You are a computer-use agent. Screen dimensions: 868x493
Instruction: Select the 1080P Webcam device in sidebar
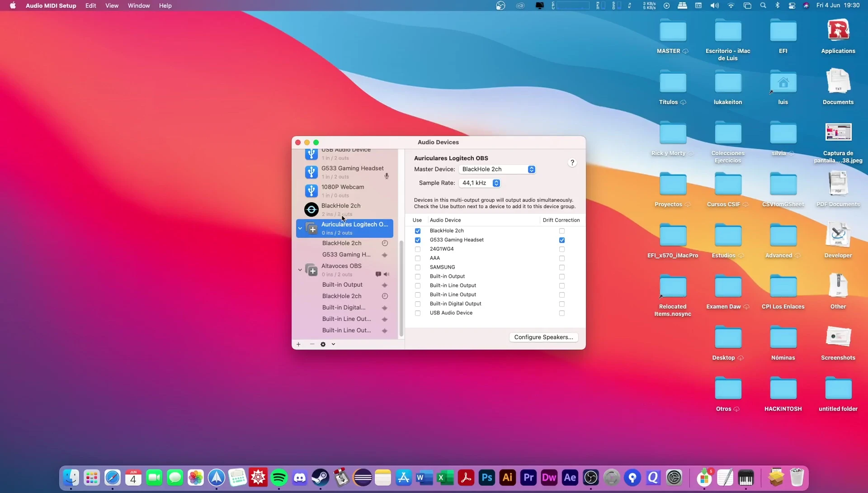pyautogui.click(x=344, y=191)
